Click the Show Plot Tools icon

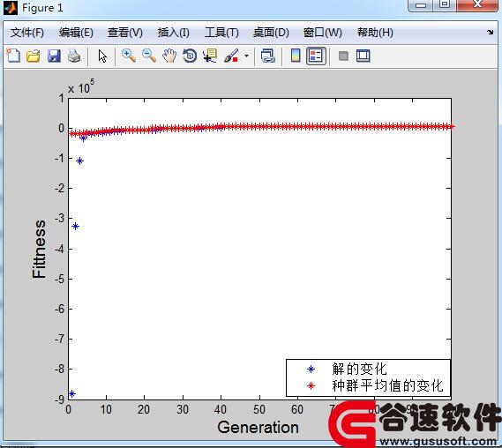pos(363,56)
